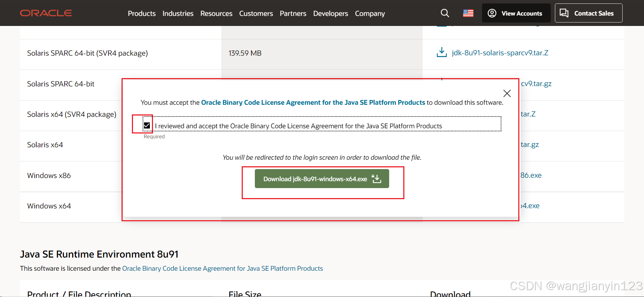The image size is (644, 297).
Task: Click the Java SE Runtime Environment 8u91 heading
Action: click(99, 254)
